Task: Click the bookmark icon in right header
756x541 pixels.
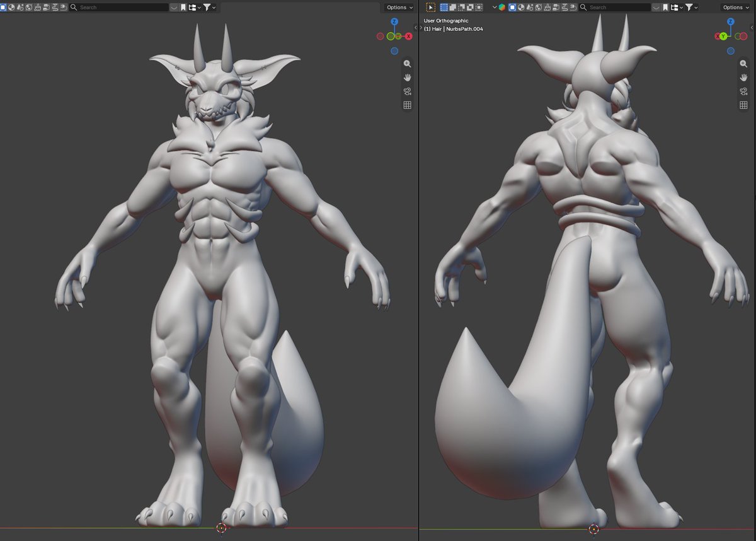Action: point(665,7)
